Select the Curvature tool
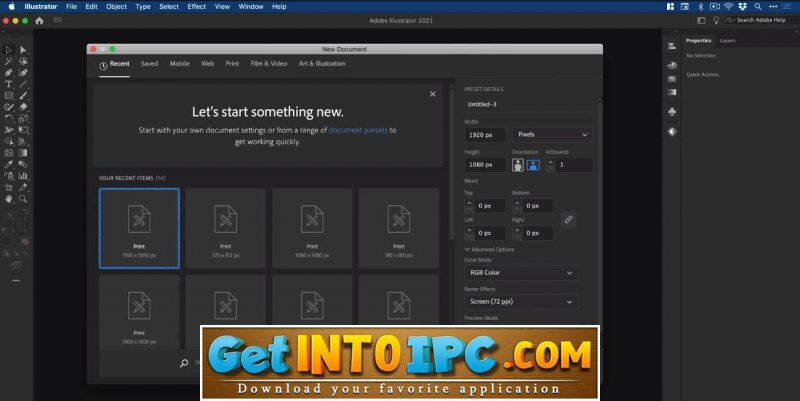Viewport: 800px width, 401px height. point(23,72)
